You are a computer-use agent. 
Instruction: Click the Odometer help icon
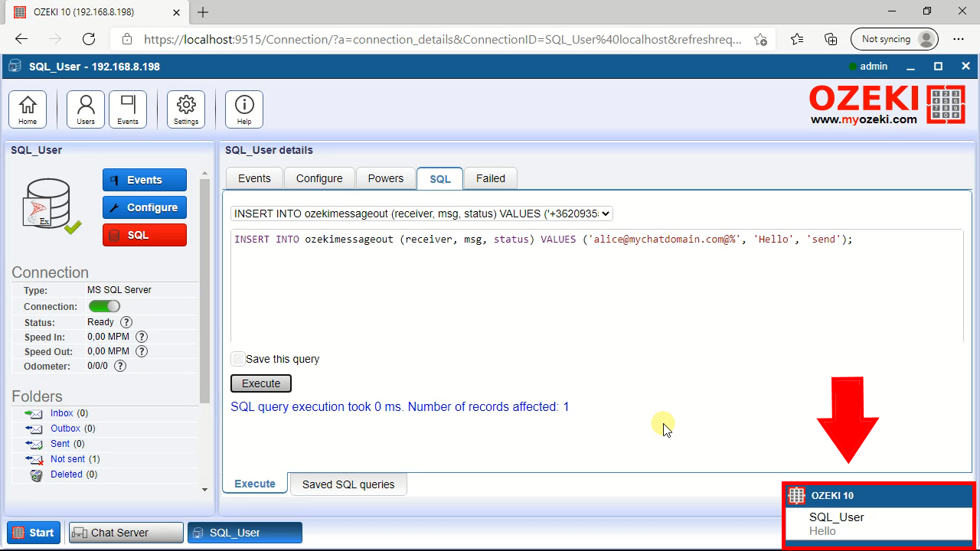(120, 366)
